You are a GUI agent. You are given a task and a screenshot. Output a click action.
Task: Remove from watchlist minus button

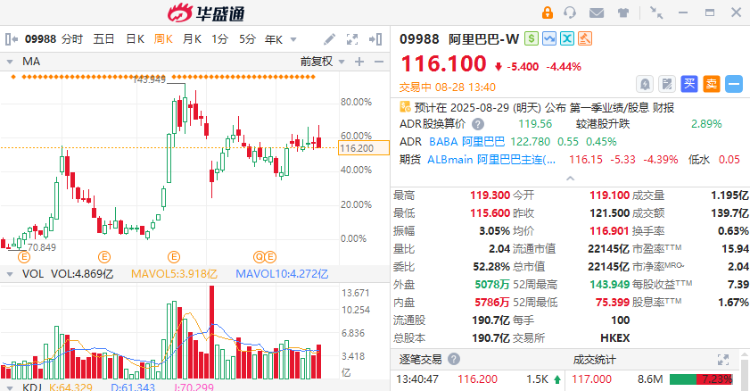(733, 84)
